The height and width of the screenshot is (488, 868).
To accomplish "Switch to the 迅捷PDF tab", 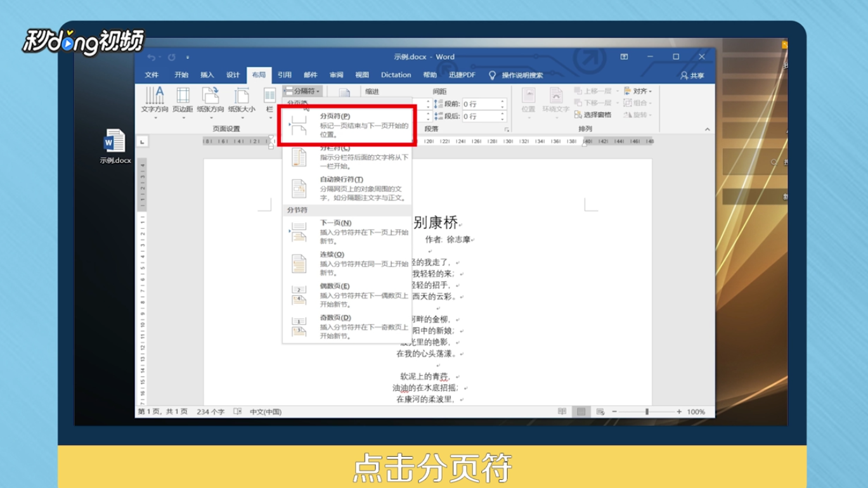I will (462, 75).
